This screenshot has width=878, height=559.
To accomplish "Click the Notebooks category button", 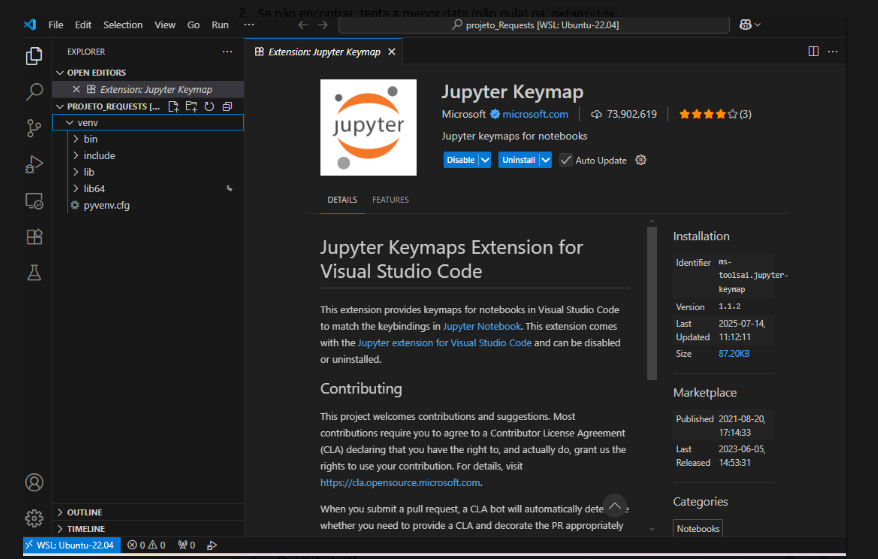I will click(x=698, y=529).
